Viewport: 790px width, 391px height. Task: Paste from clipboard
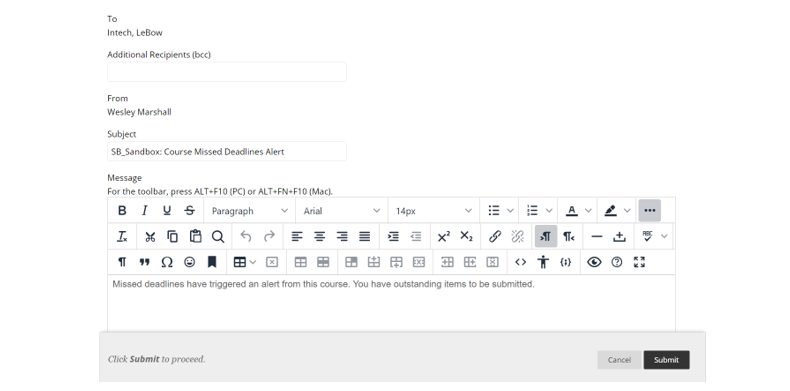tap(195, 236)
